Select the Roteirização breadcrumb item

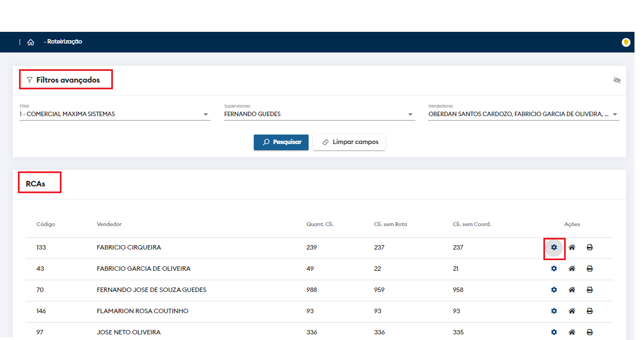(64, 42)
